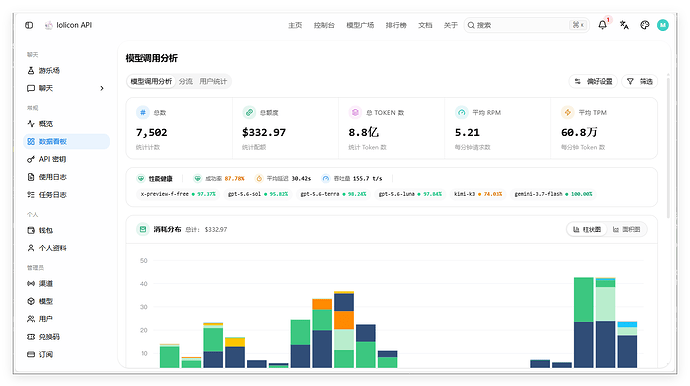Click the 总 TOKEN 数 card icon

click(355, 113)
